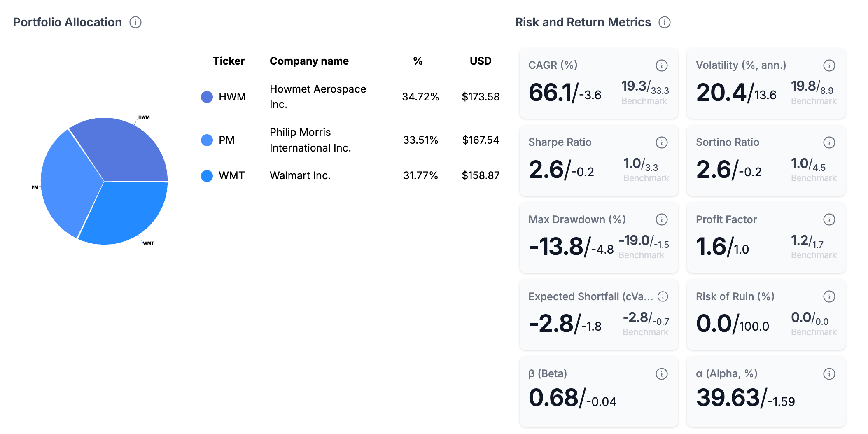Toggle the HWM legend color dot
868x434 pixels.
coord(206,96)
